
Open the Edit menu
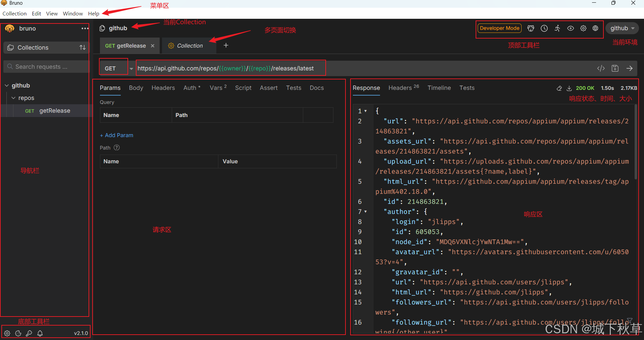coord(36,13)
